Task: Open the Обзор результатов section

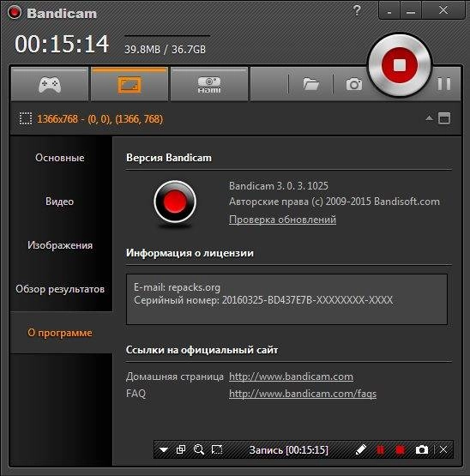Action: tap(60, 289)
